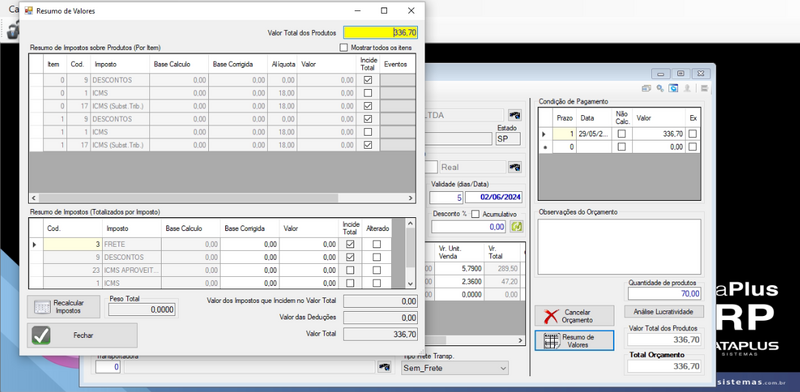Click Resumo de Valores button

tap(574, 340)
